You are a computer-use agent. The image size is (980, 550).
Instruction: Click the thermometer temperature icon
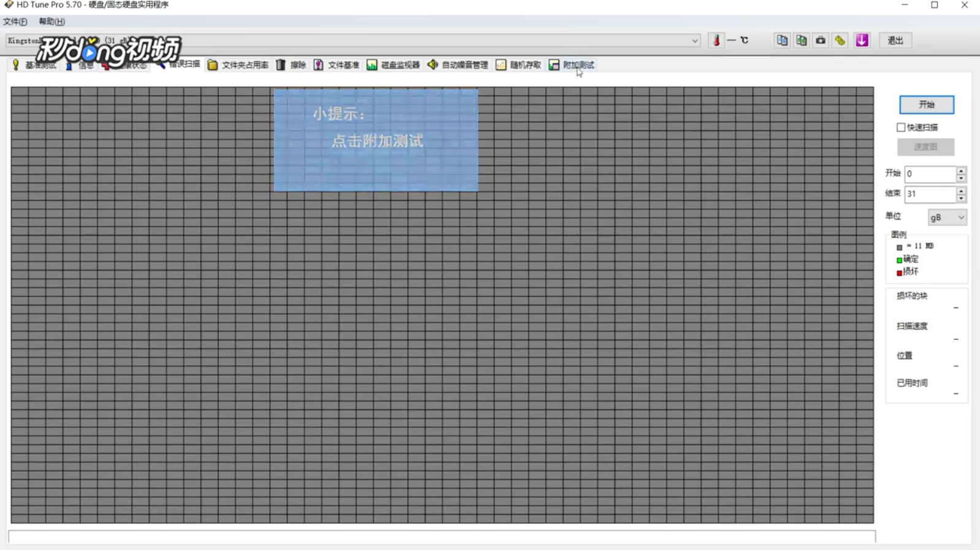pos(716,40)
